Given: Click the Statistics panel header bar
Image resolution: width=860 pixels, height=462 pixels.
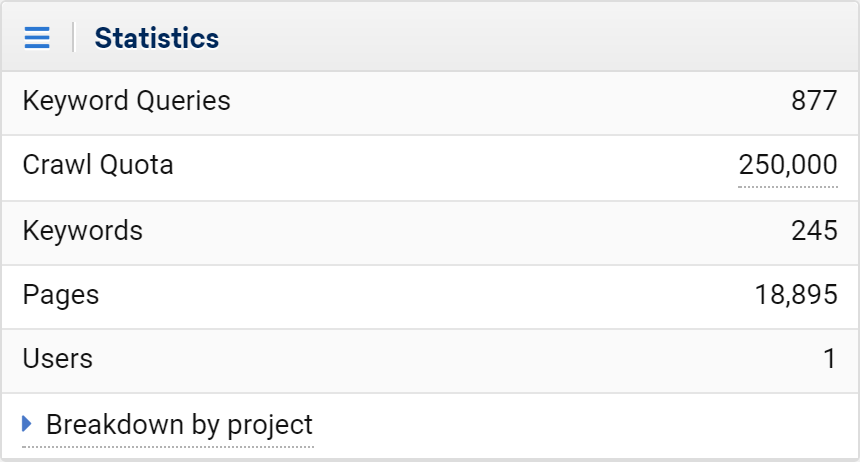Looking at the screenshot, I should tap(430, 37).
